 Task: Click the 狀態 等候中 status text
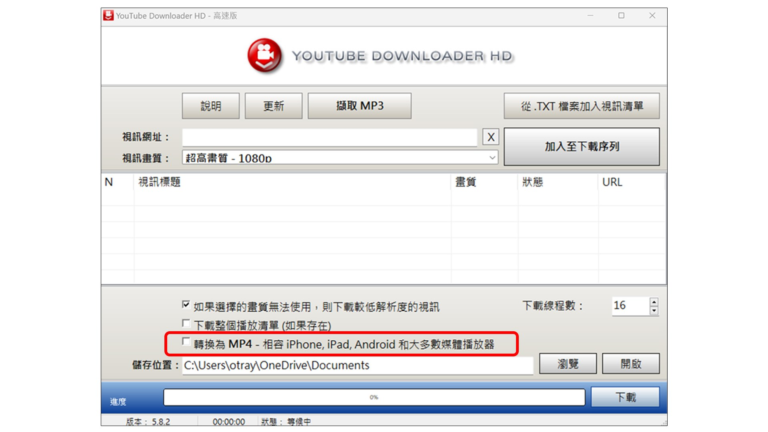coord(286,422)
